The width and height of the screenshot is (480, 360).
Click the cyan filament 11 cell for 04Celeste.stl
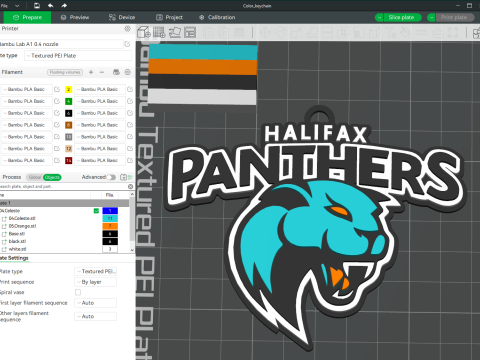point(110,218)
